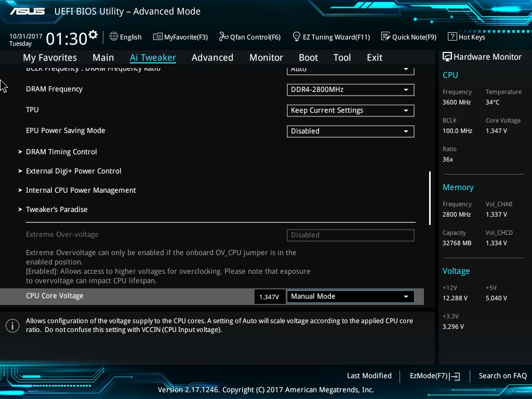Open EPU Power Saving Mode dropdown

pos(351,131)
